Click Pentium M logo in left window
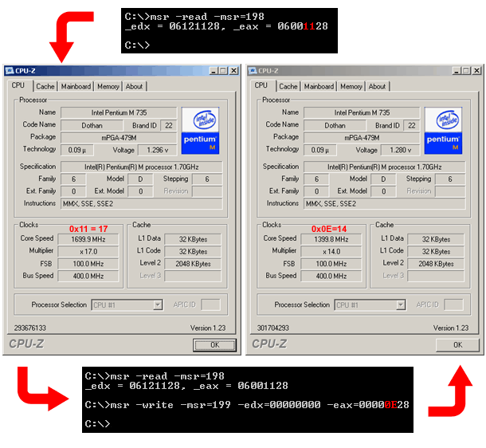The image size is (486, 448). 200,131
